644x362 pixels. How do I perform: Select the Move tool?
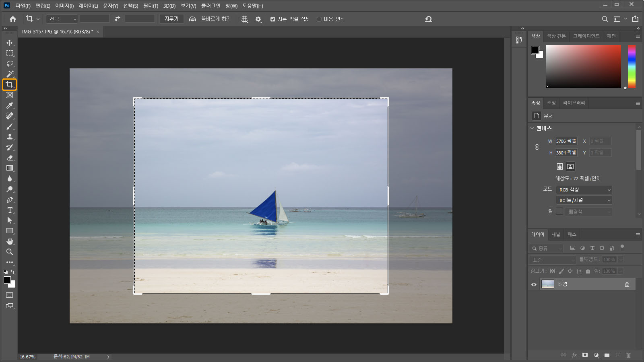click(x=10, y=43)
